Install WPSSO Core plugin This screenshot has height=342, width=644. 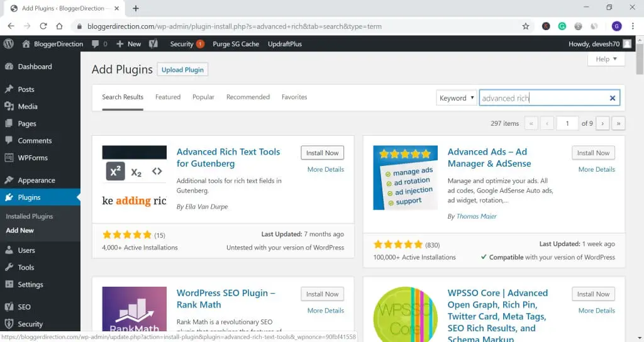pyautogui.click(x=593, y=294)
